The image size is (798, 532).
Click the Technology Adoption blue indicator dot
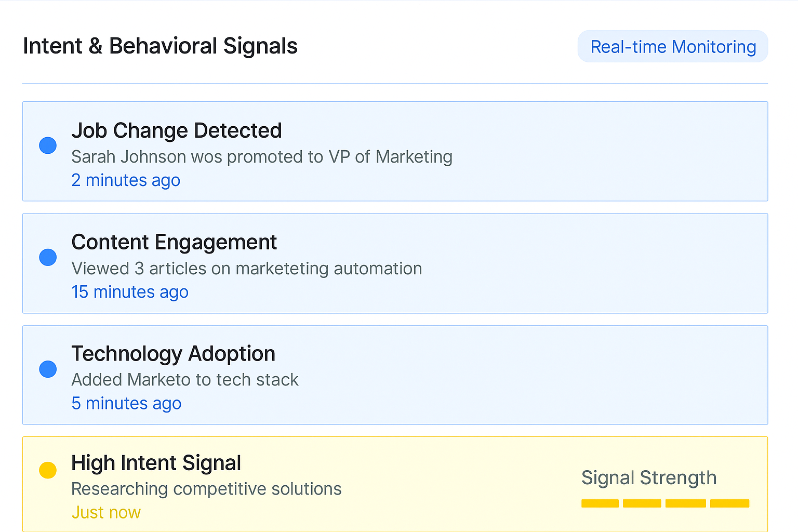[x=47, y=369]
